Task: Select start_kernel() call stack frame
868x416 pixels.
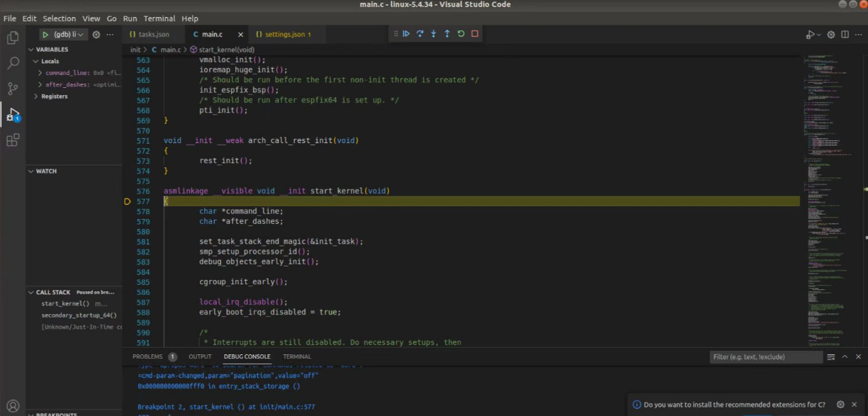Action: click(74, 303)
